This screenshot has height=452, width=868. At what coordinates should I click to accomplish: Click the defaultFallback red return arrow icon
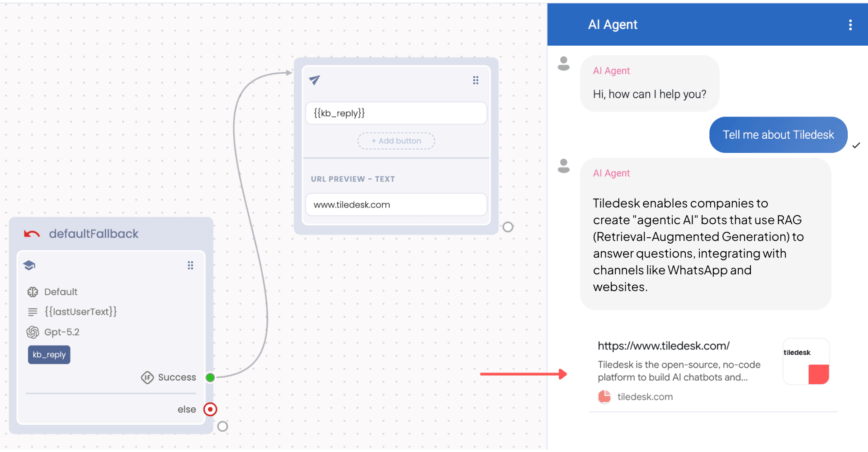[32, 234]
